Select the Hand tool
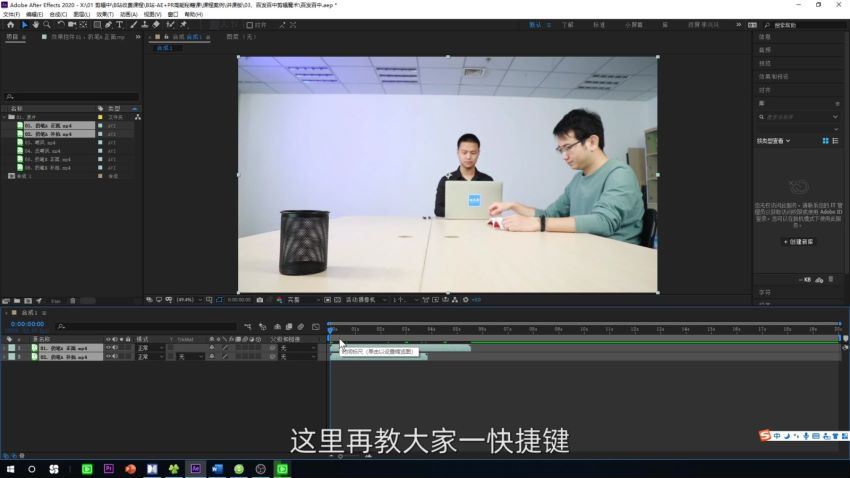Screen dimensions: 850x478 click(x=37, y=25)
